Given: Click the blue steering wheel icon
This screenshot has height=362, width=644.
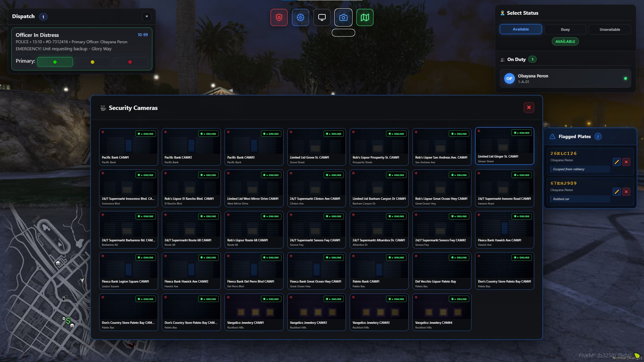Looking at the screenshot, I should coord(300,17).
